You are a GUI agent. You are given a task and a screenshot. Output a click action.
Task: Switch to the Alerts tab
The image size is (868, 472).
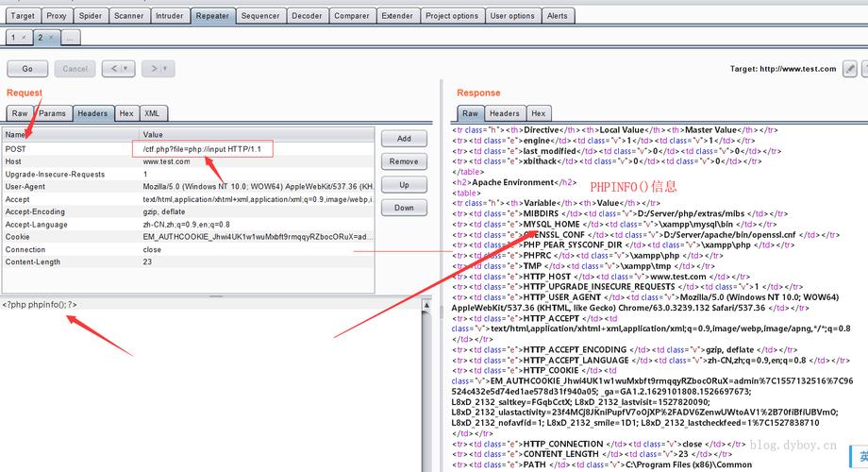tap(558, 15)
